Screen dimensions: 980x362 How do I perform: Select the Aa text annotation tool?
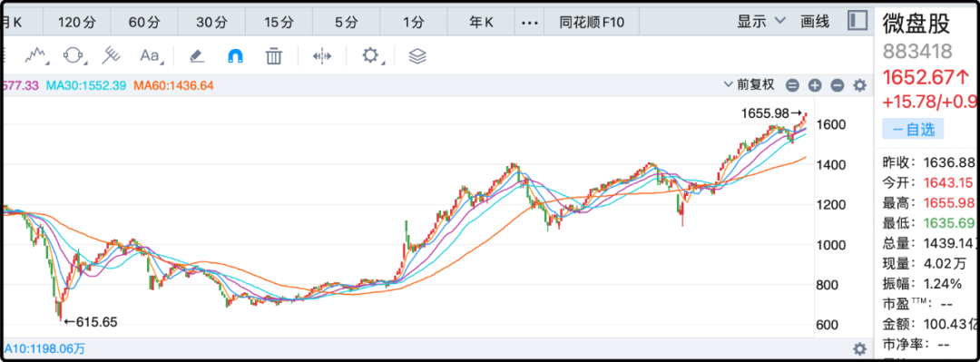point(151,55)
